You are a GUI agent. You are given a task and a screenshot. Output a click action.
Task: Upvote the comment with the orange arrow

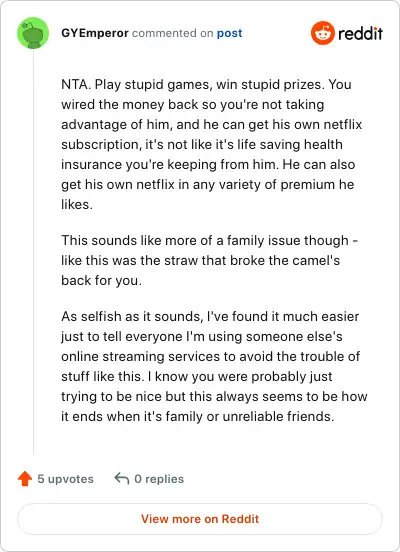tap(25, 479)
